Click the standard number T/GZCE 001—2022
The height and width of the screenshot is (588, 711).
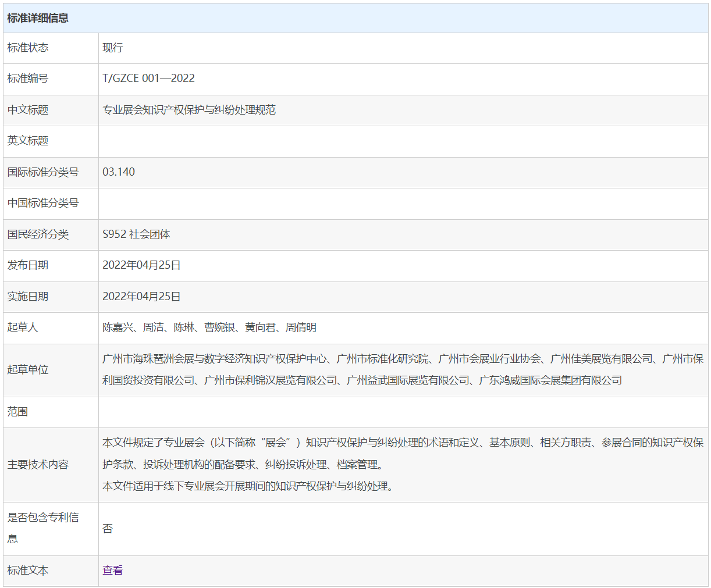click(x=148, y=79)
